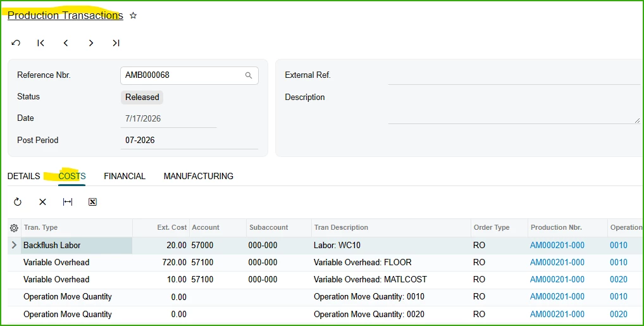
Task: Click the X icon in the grid toolbar
Action: tap(43, 202)
